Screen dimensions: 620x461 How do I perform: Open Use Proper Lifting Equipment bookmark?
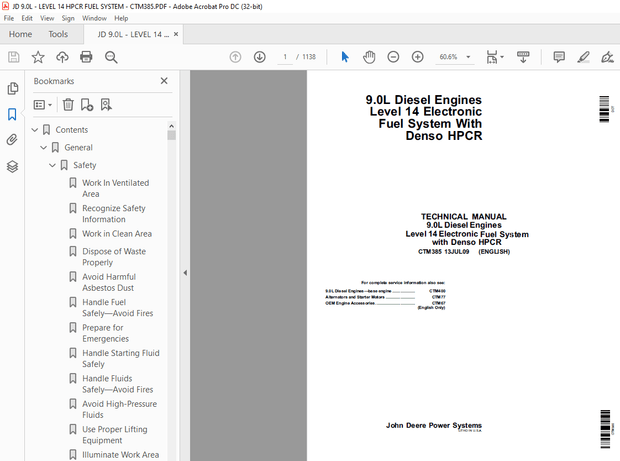115,435
